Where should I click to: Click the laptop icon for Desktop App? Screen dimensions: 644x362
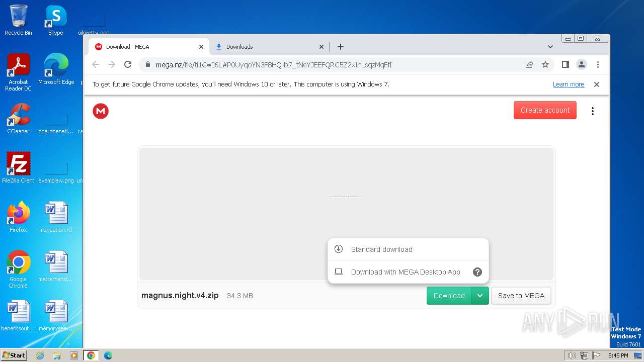coord(339,271)
